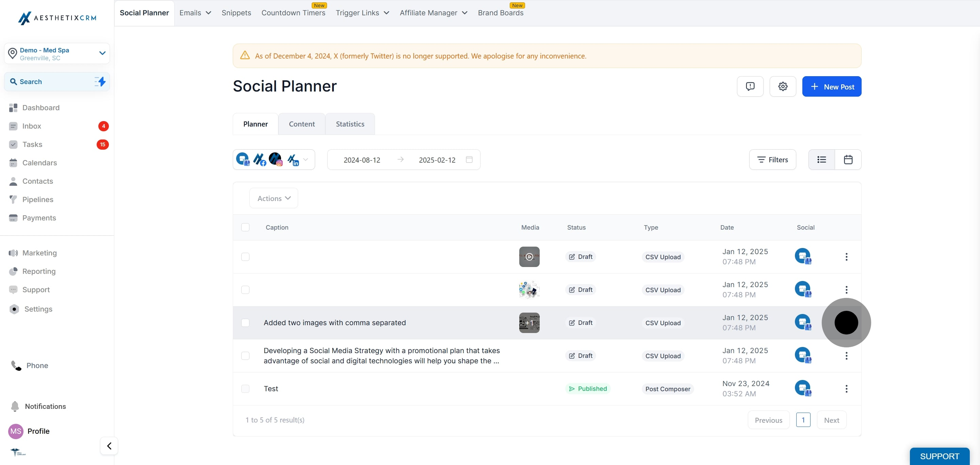This screenshot has height=465, width=980.
Task: Expand the Actions dropdown
Action: click(x=274, y=198)
